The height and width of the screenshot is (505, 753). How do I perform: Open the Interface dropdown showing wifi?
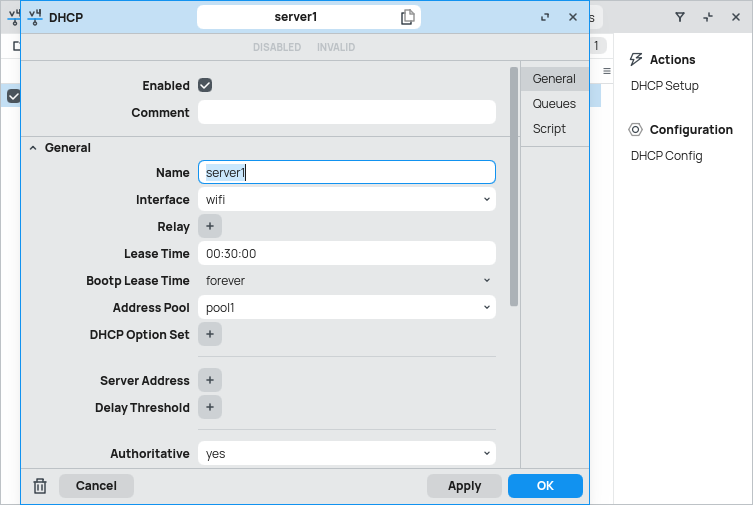[x=347, y=199]
